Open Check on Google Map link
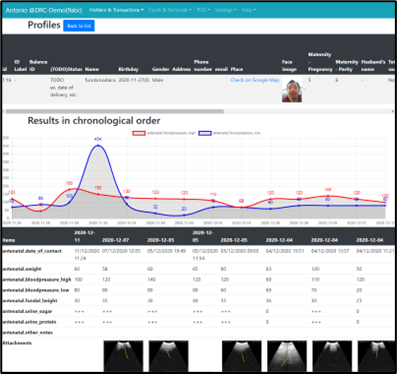Viewport: 397px width, 374px height. click(255, 80)
